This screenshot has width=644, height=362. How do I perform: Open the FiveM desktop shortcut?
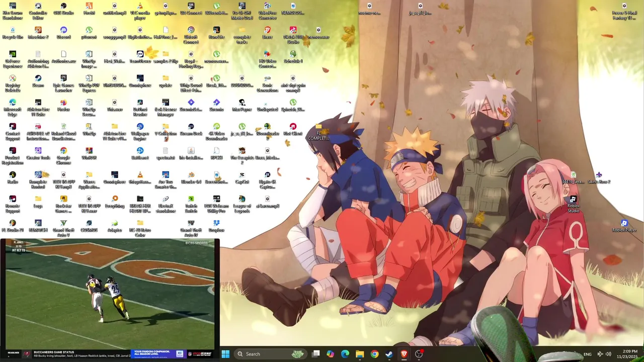click(89, 9)
